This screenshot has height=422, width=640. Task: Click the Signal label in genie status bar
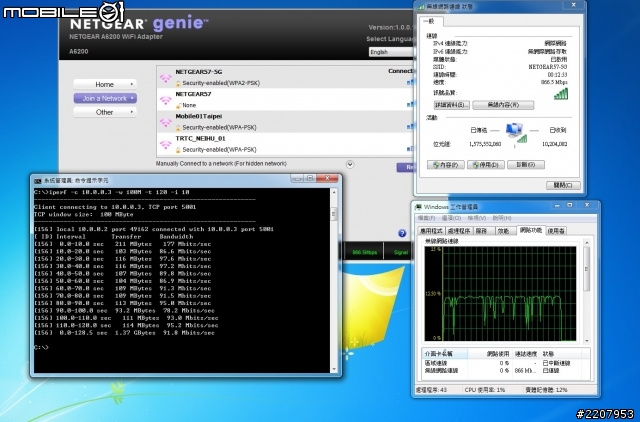pos(401,253)
